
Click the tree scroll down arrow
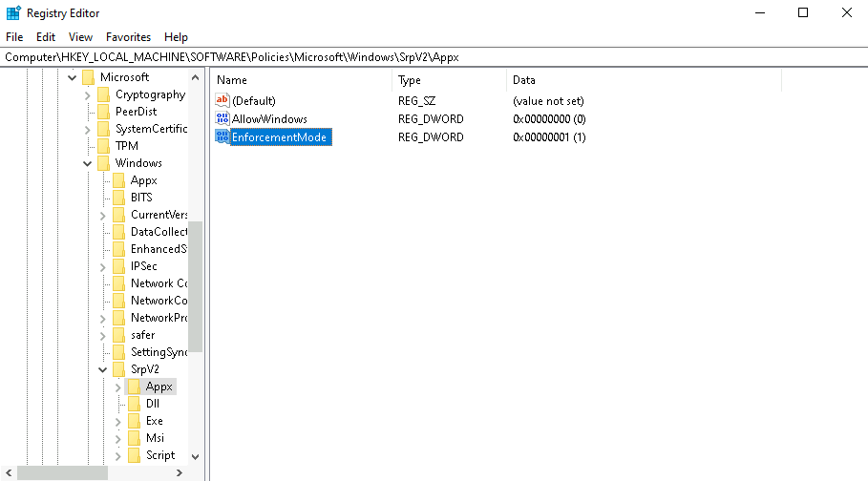(196, 456)
